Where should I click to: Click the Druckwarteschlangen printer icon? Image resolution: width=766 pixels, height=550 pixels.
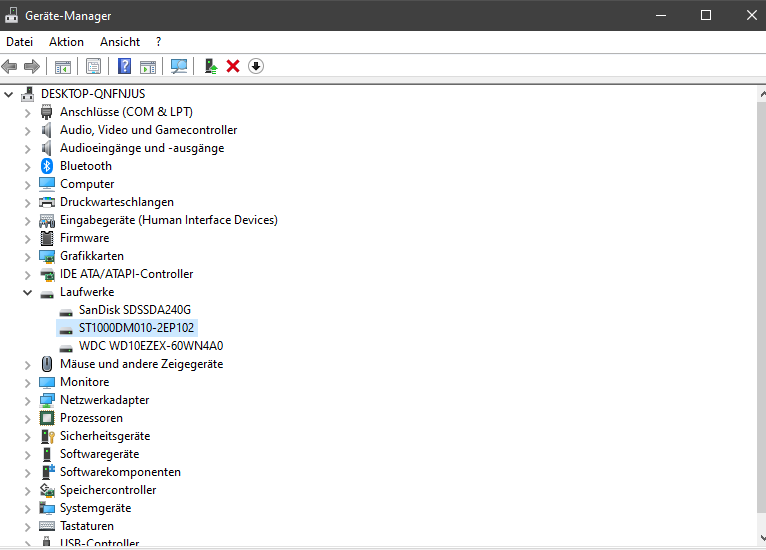click(47, 202)
